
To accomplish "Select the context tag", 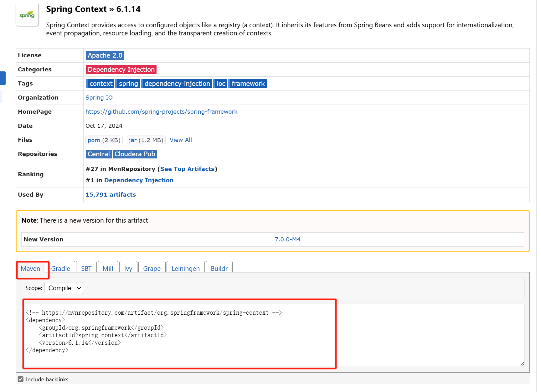I will coord(100,84).
